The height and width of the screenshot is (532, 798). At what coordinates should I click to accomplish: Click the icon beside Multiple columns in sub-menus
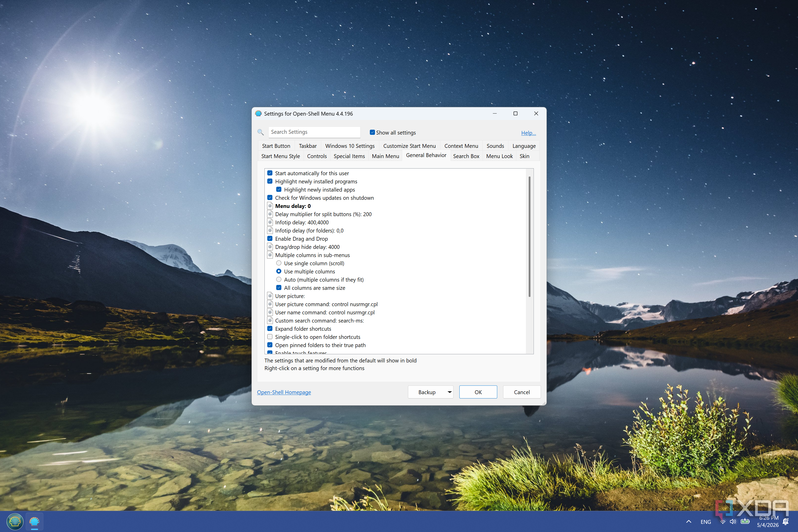coord(270,255)
